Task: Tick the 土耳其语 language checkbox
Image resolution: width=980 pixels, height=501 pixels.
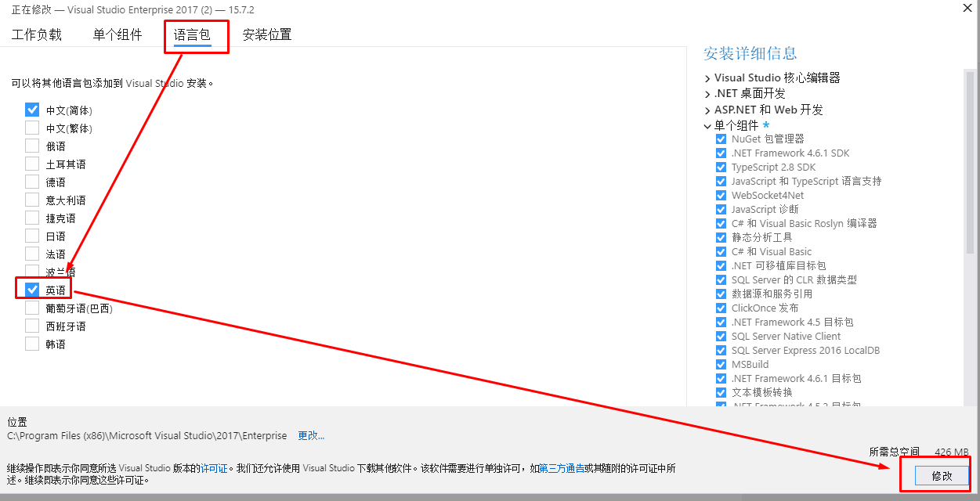Action: (32, 164)
